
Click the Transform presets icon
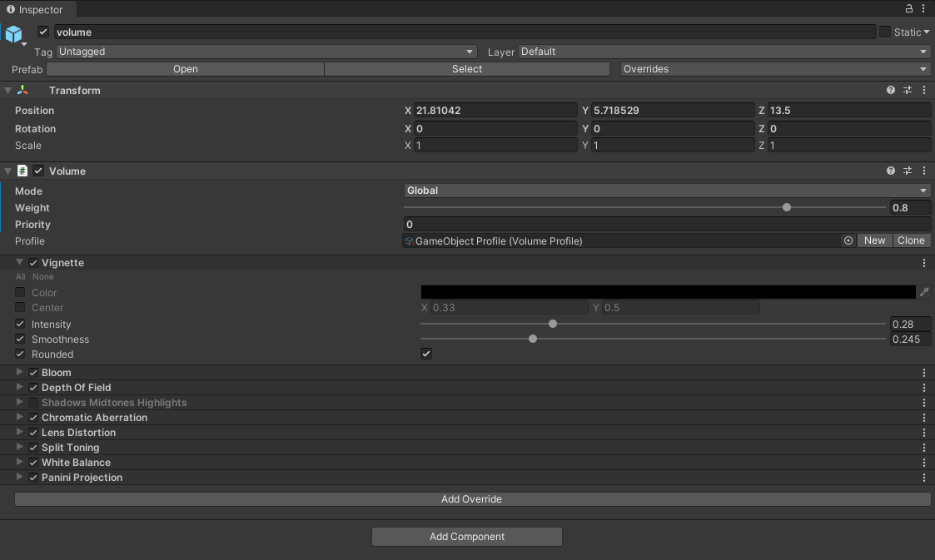point(907,90)
